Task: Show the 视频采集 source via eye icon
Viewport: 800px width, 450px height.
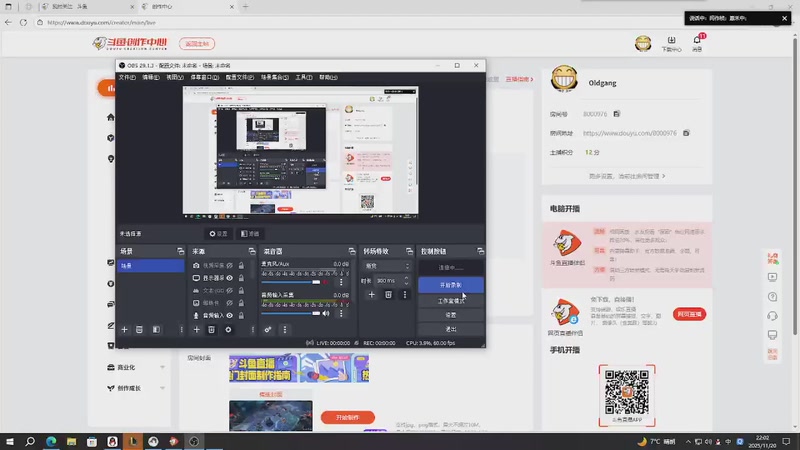Action: (230, 266)
